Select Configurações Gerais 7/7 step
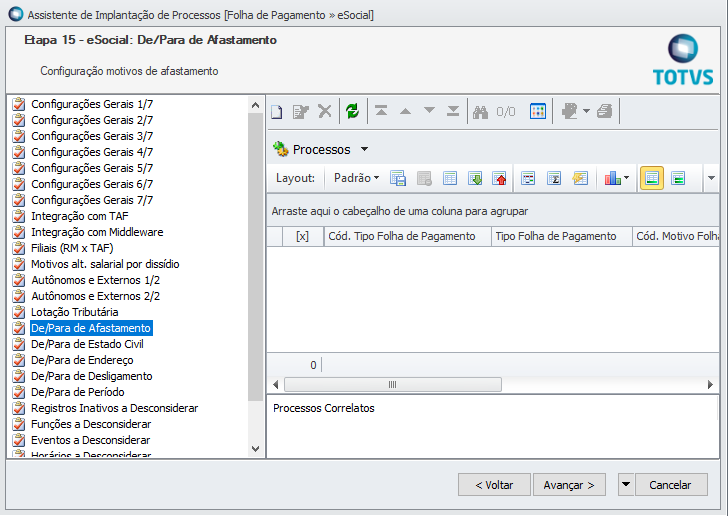This screenshot has width=728, height=516. click(x=92, y=200)
